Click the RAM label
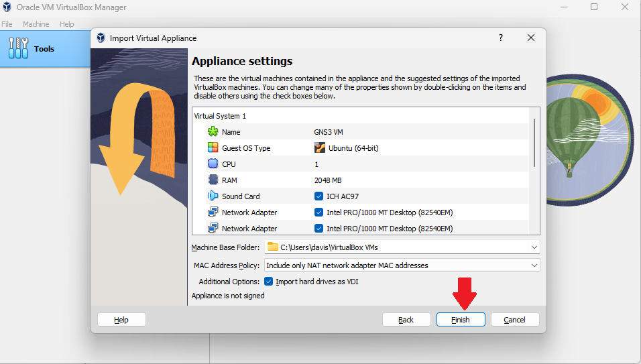This screenshot has width=641, height=364. tap(229, 180)
